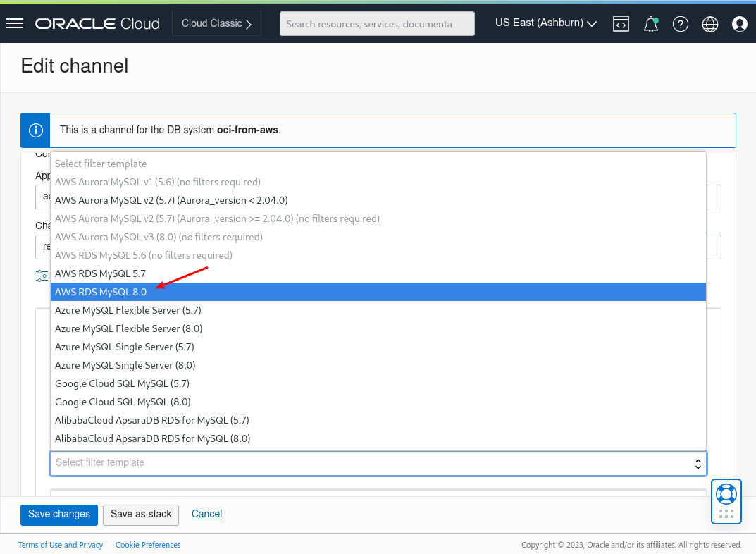The width and height of the screenshot is (756, 554).
Task: Click disabled AWS Aurora MySQL v1 (5.6) option
Action: (378, 182)
